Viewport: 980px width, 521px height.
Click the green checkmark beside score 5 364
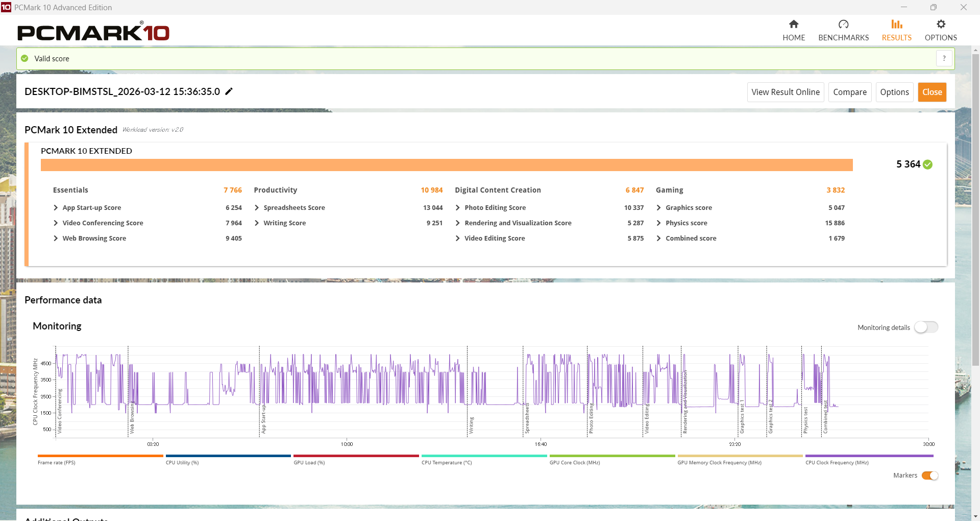pos(927,164)
